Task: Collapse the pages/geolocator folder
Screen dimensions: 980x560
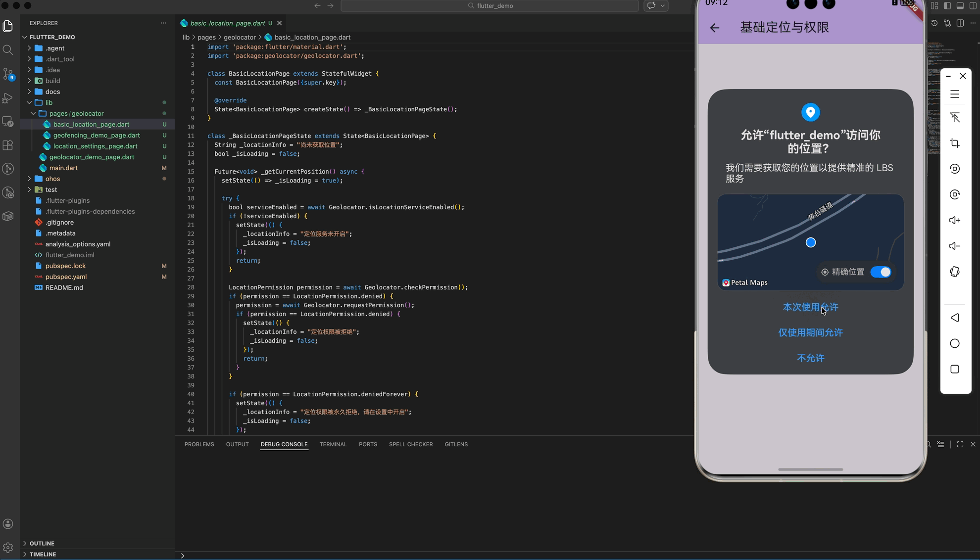Action: (x=33, y=113)
